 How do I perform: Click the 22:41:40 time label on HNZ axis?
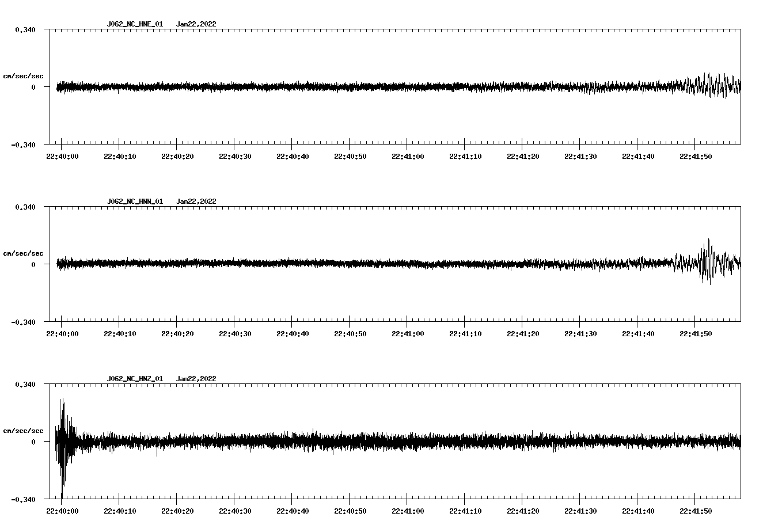[x=638, y=511]
